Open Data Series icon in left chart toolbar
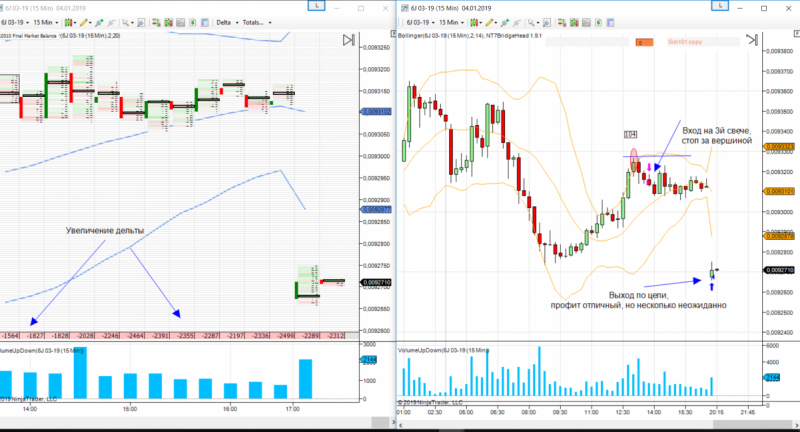 168,22
